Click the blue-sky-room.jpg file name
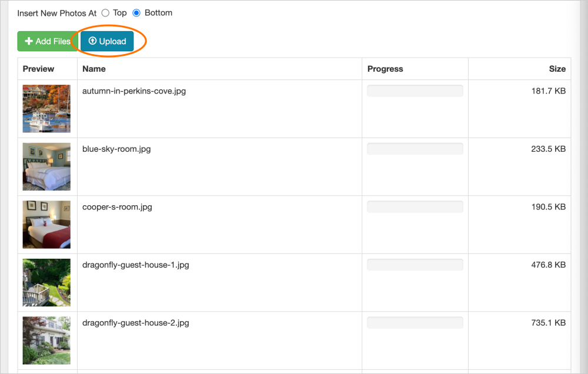The height and width of the screenshot is (374, 588). pyautogui.click(x=116, y=149)
